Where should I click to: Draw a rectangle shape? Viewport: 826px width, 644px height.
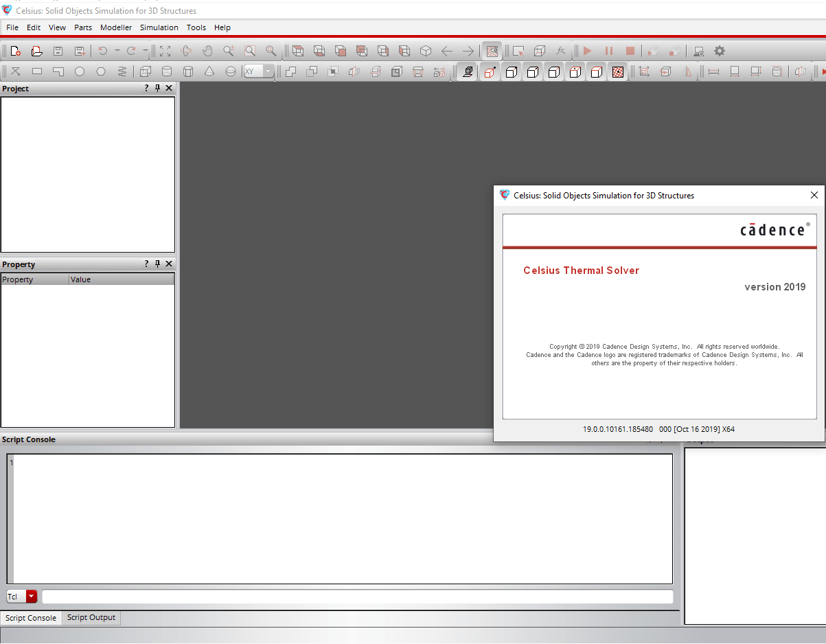[37, 71]
